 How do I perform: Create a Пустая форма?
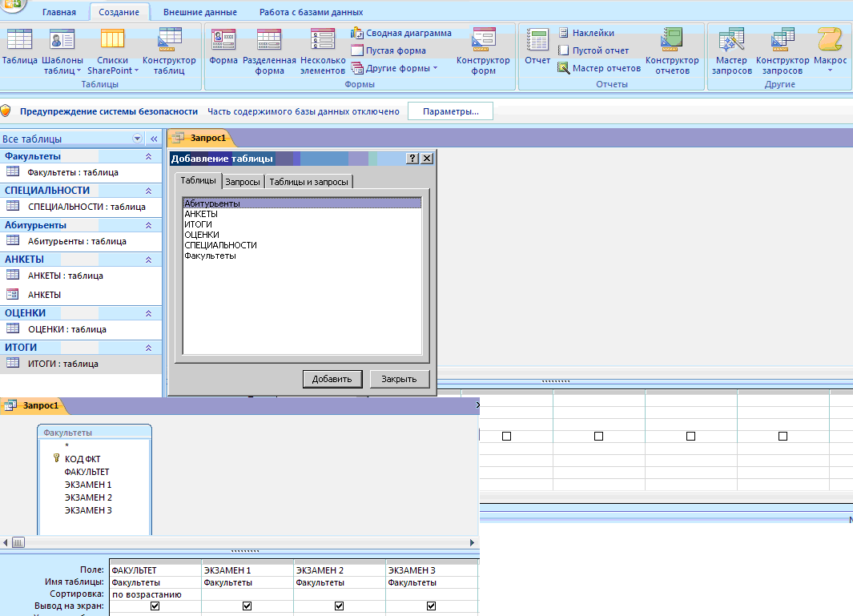point(388,50)
